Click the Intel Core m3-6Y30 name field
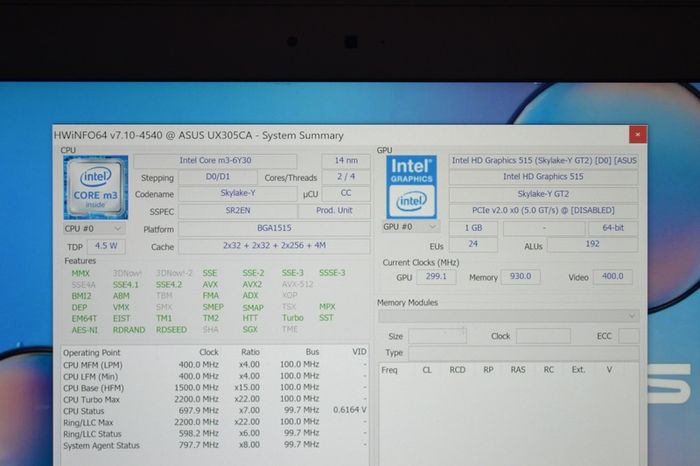Screen dimensions: 700x466 (x=215, y=161)
